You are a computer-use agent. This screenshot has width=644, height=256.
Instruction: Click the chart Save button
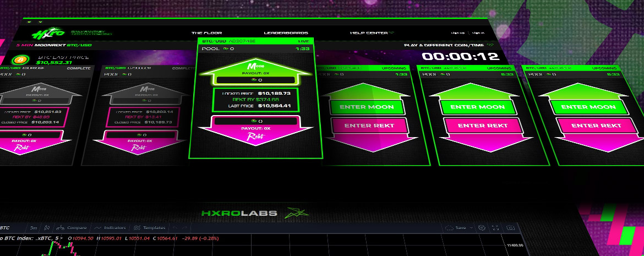(x=456, y=227)
